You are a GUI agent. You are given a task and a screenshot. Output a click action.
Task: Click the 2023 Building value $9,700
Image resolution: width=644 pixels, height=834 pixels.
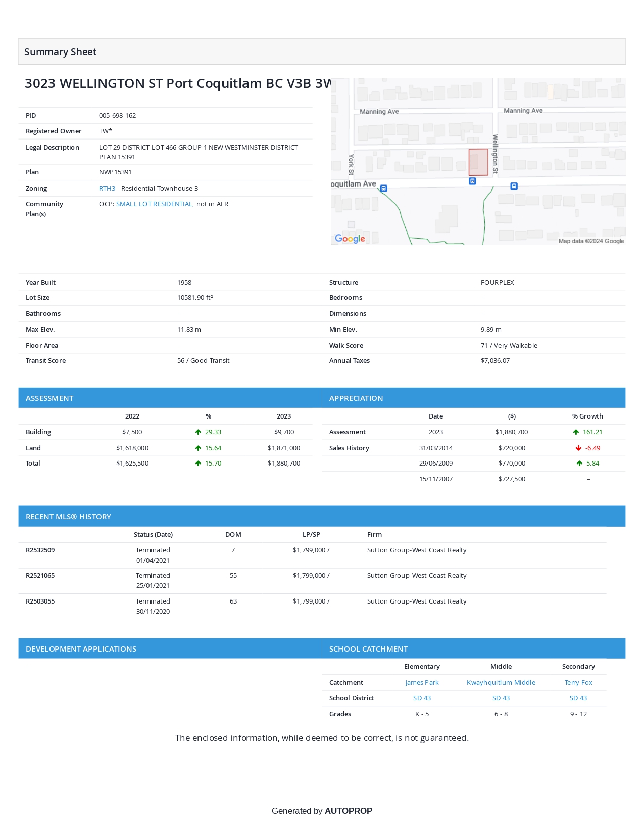(x=284, y=432)
